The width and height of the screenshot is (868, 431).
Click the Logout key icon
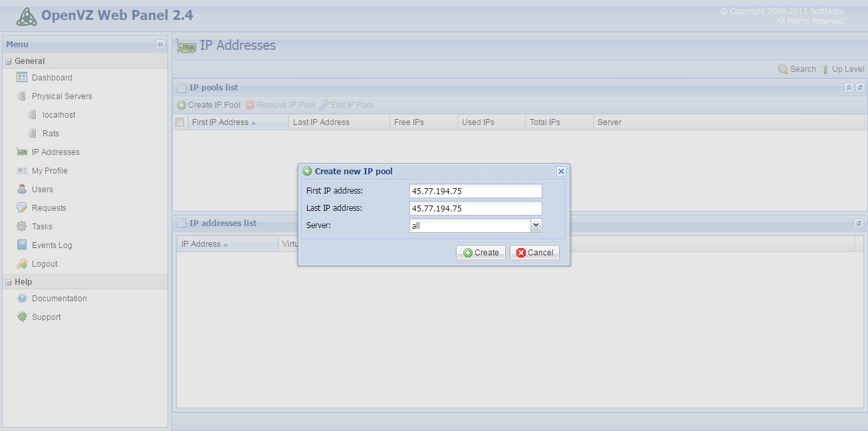tap(22, 264)
